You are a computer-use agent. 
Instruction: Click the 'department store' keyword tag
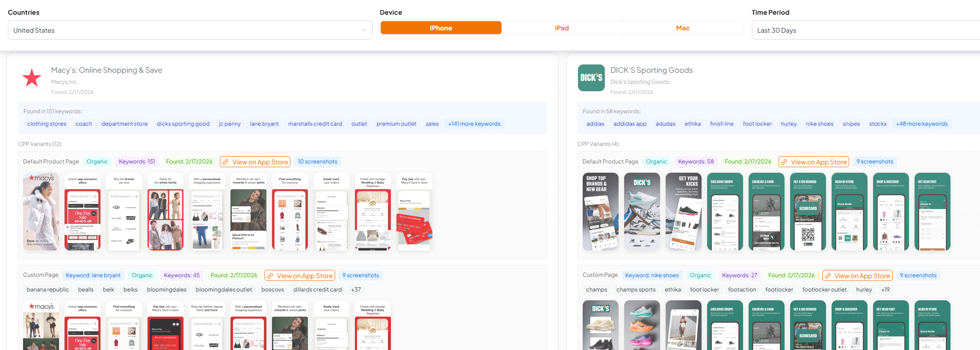click(x=124, y=124)
